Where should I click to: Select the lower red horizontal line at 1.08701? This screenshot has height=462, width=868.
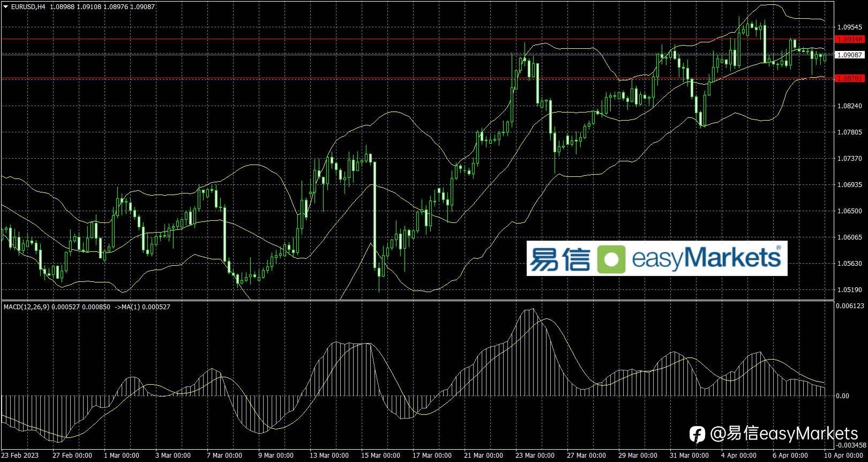click(x=417, y=78)
